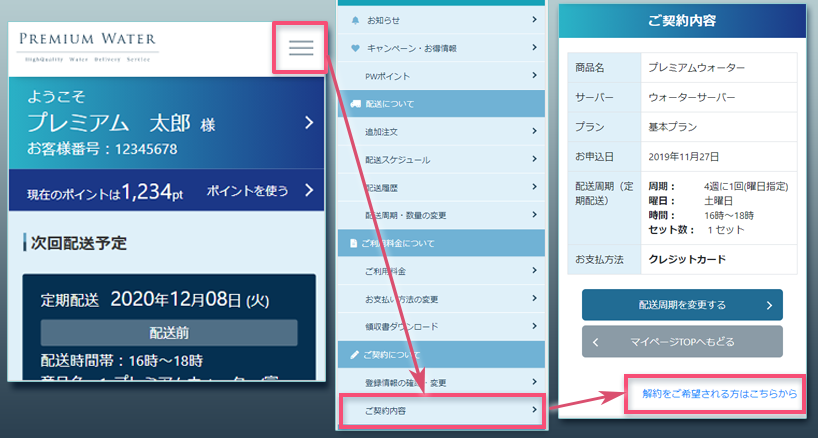The image size is (818, 438).
Task: Click お客様番号:12345678 text
Action: [102, 149]
